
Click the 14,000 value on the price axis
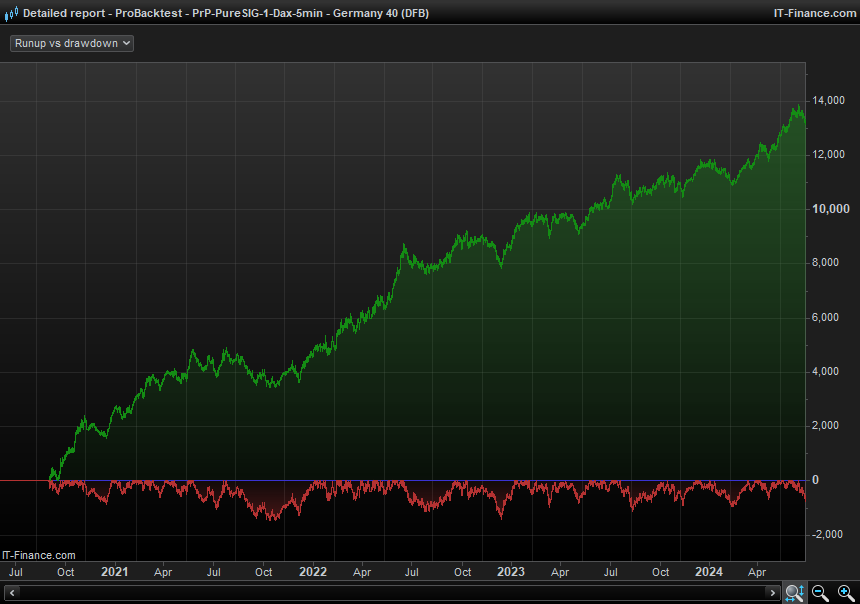pyautogui.click(x=830, y=101)
